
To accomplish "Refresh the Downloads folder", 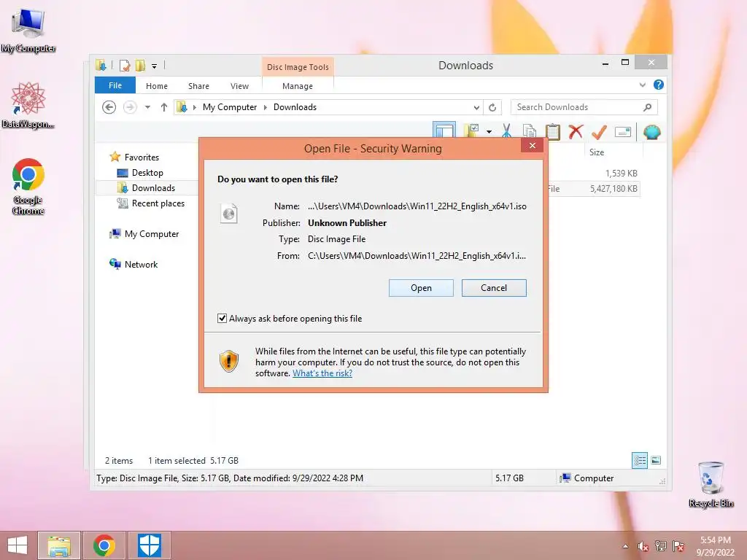I will click(x=492, y=108).
